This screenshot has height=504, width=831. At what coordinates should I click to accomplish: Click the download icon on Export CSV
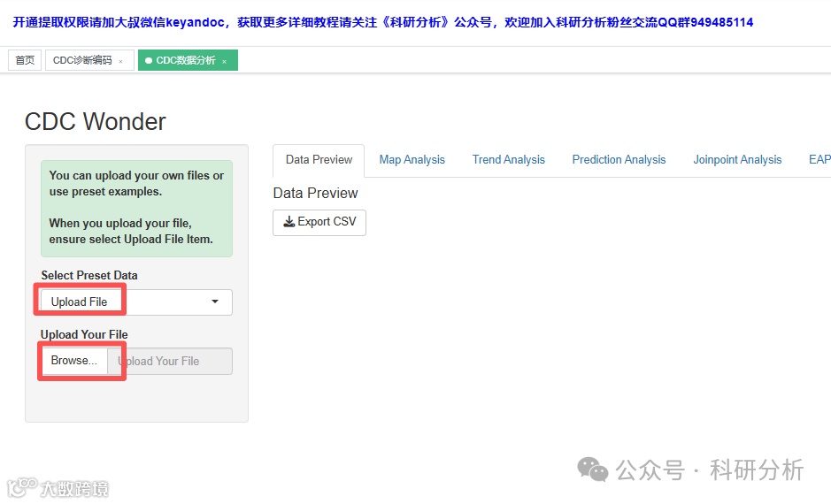[x=289, y=222]
